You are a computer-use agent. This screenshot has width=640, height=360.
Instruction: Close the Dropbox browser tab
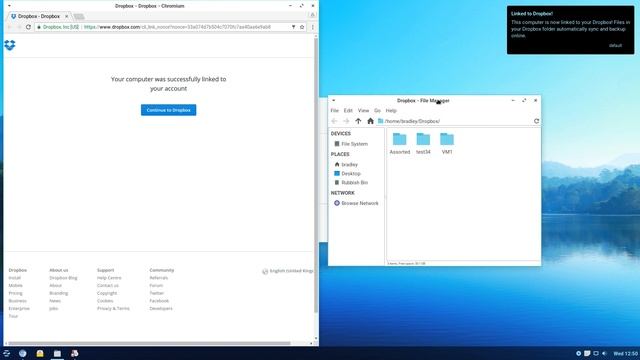[x=67, y=16]
